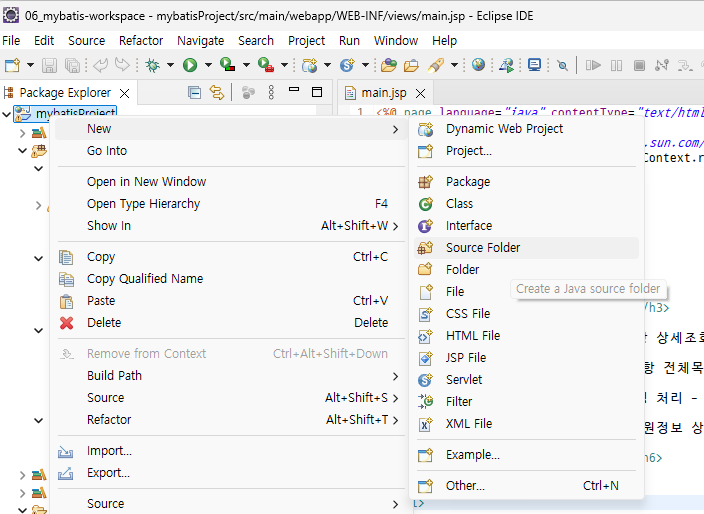The height and width of the screenshot is (514, 704).
Task: Choose Filter from New submenu
Action: pos(526,402)
